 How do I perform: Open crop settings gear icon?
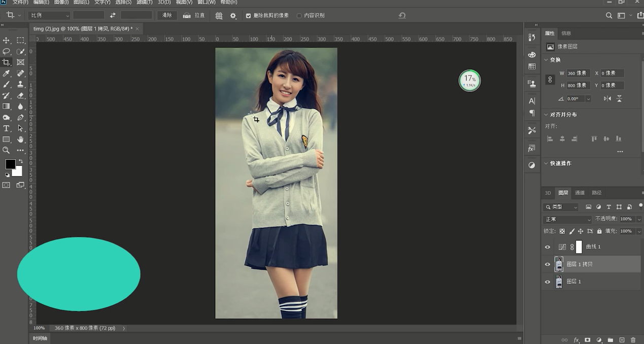click(x=233, y=16)
